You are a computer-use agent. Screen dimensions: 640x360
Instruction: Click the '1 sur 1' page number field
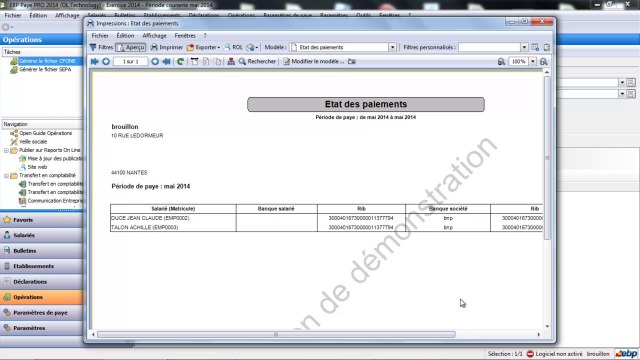pos(131,61)
